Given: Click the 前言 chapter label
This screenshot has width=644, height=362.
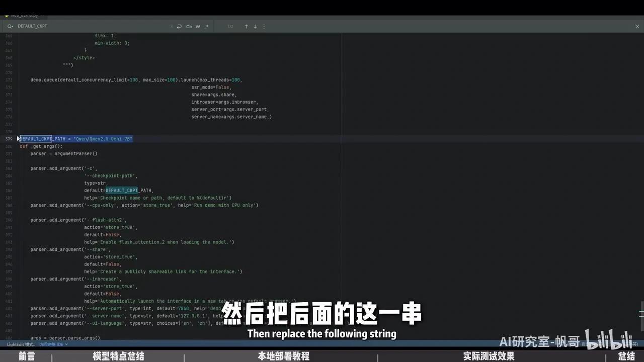Looking at the screenshot, I should click(27, 356).
